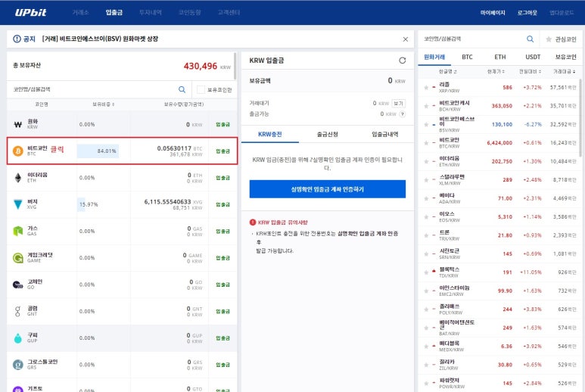This screenshot has width=585, height=392.
Task: Open the 입출금 menu
Action: (114, 13)
